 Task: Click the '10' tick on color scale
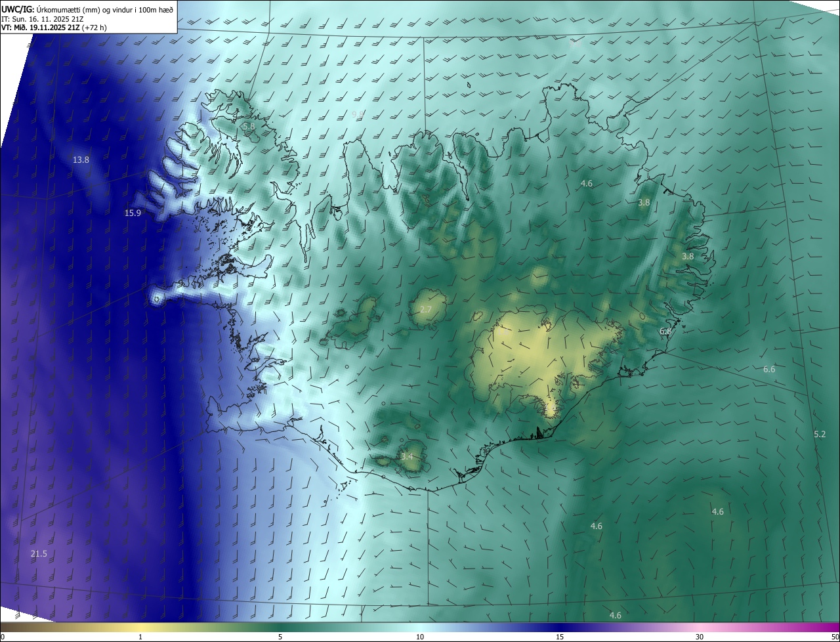pos(420,637)
